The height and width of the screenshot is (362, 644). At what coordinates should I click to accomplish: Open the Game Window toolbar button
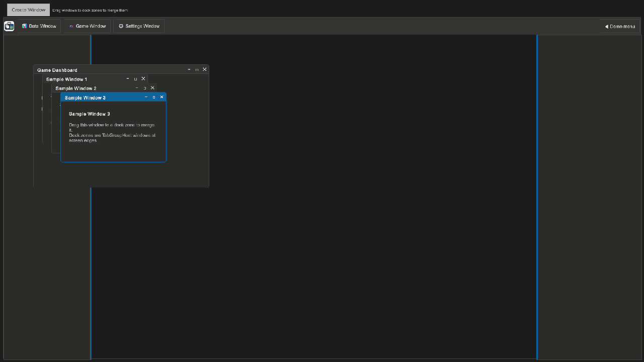coord(88,26)
